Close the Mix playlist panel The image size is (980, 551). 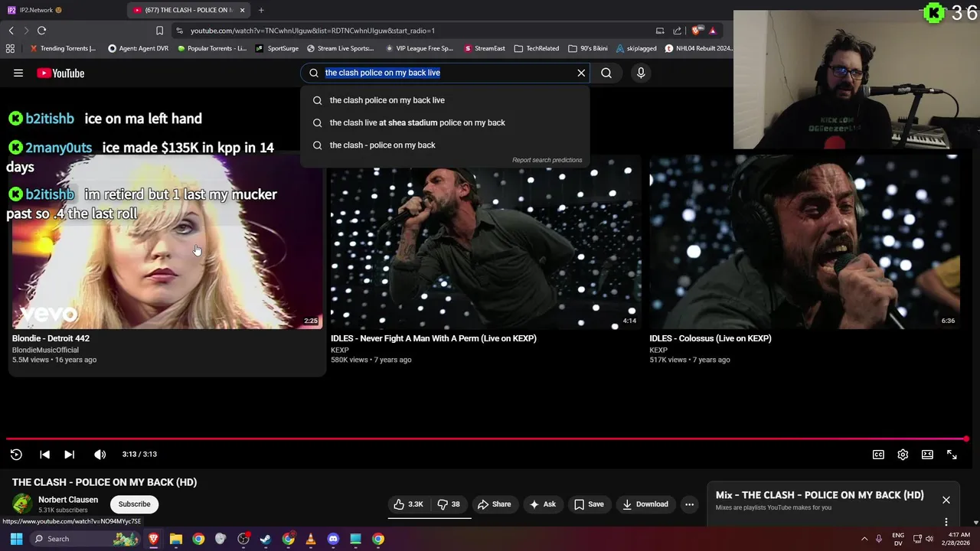946,500
